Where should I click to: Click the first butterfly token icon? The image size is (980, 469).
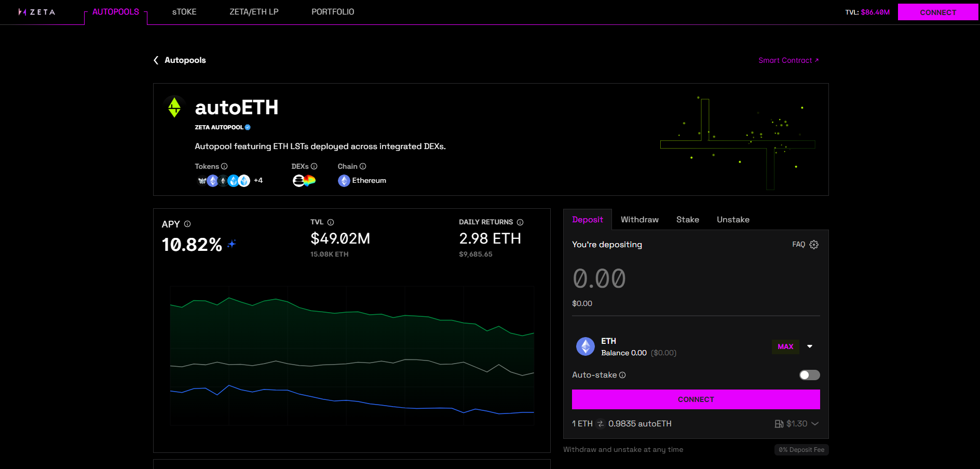[x=202, y=181]
